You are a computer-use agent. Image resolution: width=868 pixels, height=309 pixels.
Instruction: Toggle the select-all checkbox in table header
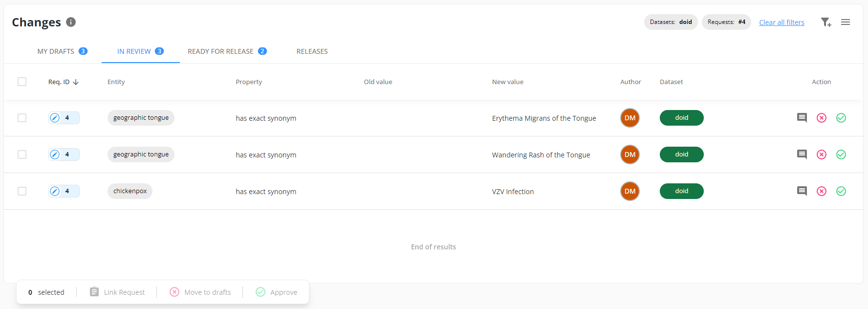(x=22, y=82)
